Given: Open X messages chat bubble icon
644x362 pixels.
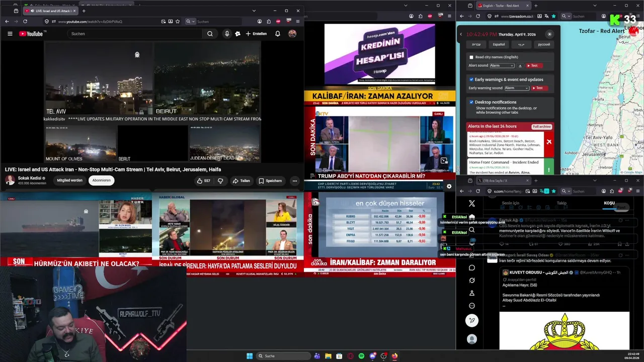Looking at the screenshot, I should click(472, 267).
